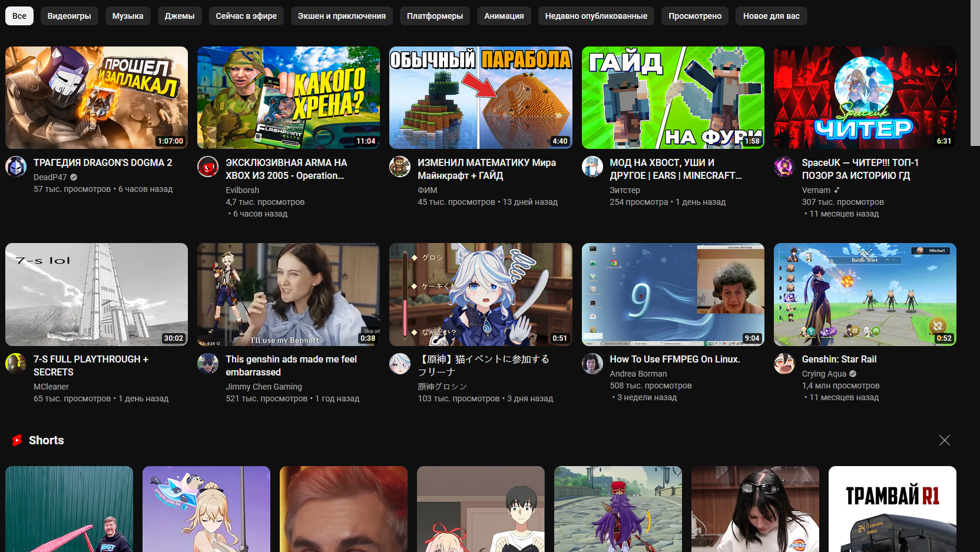Play Genshin Battle Start thumbnail
This screenshot has height=552, width=980.
[x=865, y=294]
